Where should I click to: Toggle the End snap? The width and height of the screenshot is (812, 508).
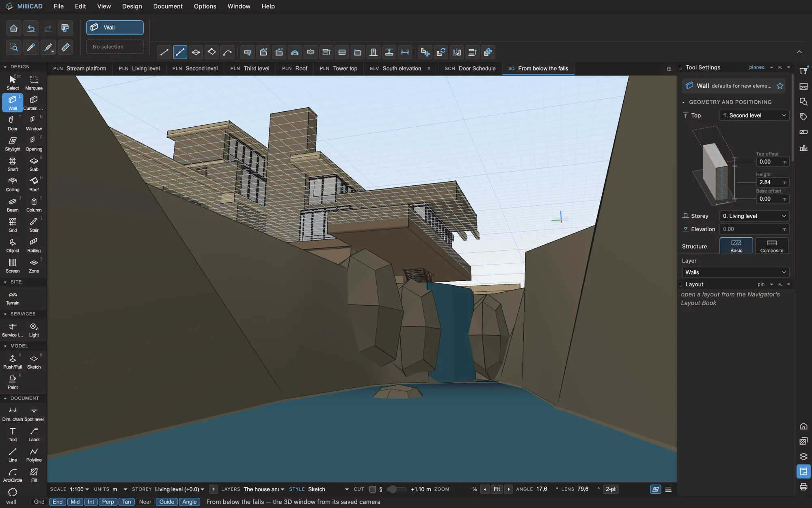(x=58, y=502)
